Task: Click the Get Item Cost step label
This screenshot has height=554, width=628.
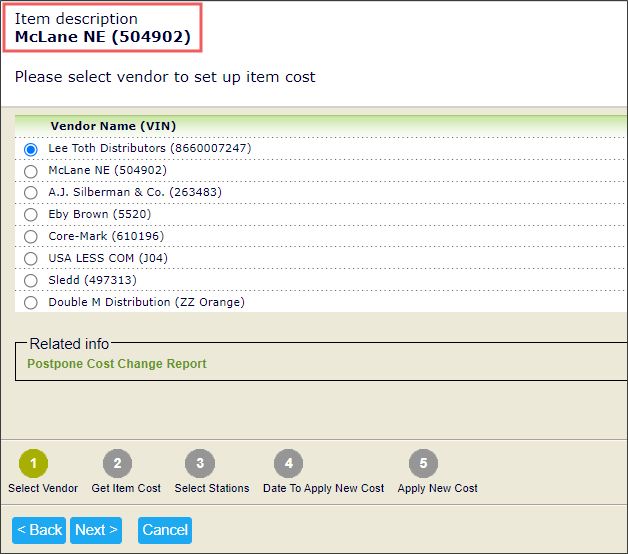Action: point(126,489)
